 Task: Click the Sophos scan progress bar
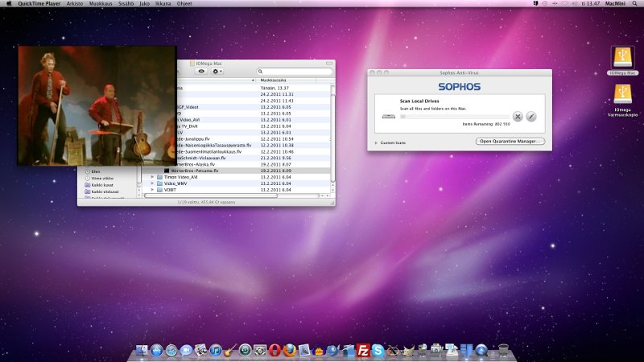click(455, 117)
